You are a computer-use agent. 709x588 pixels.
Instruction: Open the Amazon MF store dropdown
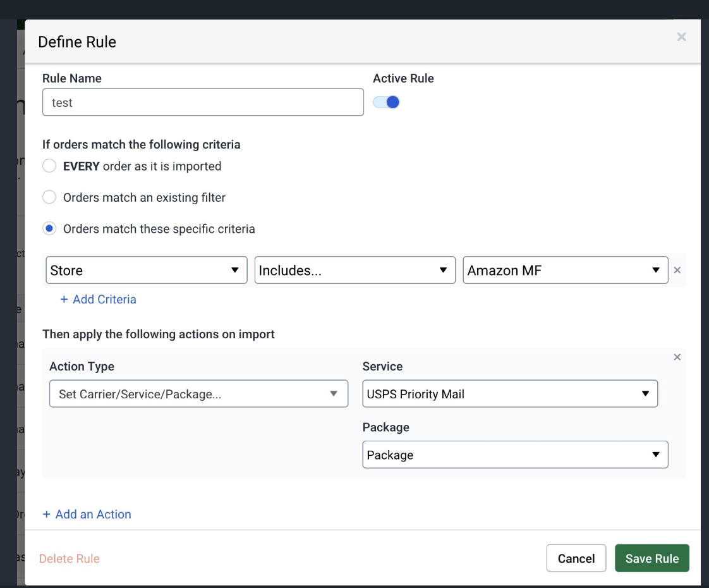point(565,270)
